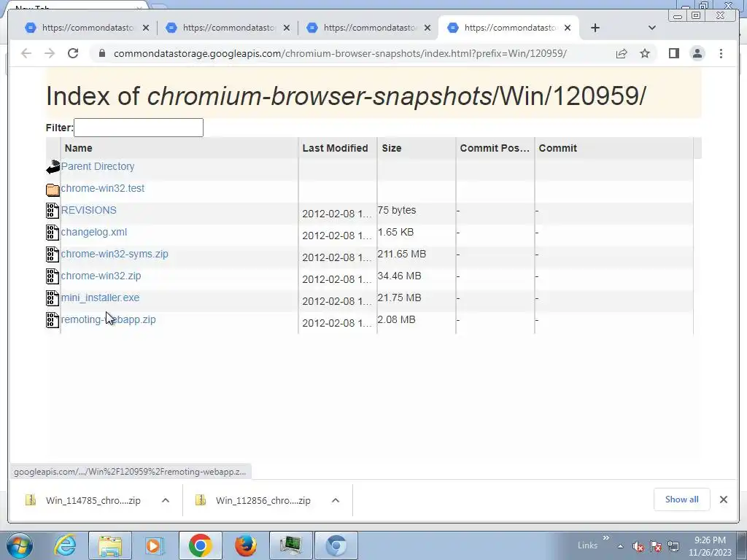The height and width of the screenshot is (560, 747).
Task: Open a new tab with the plus button
Action: coord(595,28)
